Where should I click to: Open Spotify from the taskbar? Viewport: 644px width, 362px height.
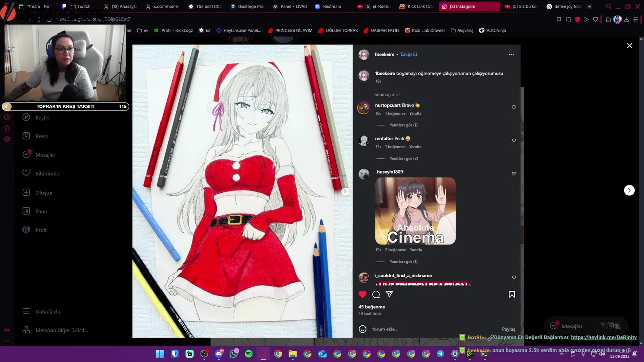click(x=249, y=354)
